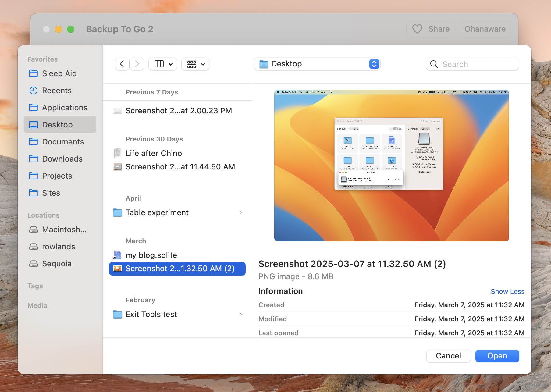Click the February group header
Image resolution: width=551 pixels, height=392 pixels.
[x=140, y=300]
